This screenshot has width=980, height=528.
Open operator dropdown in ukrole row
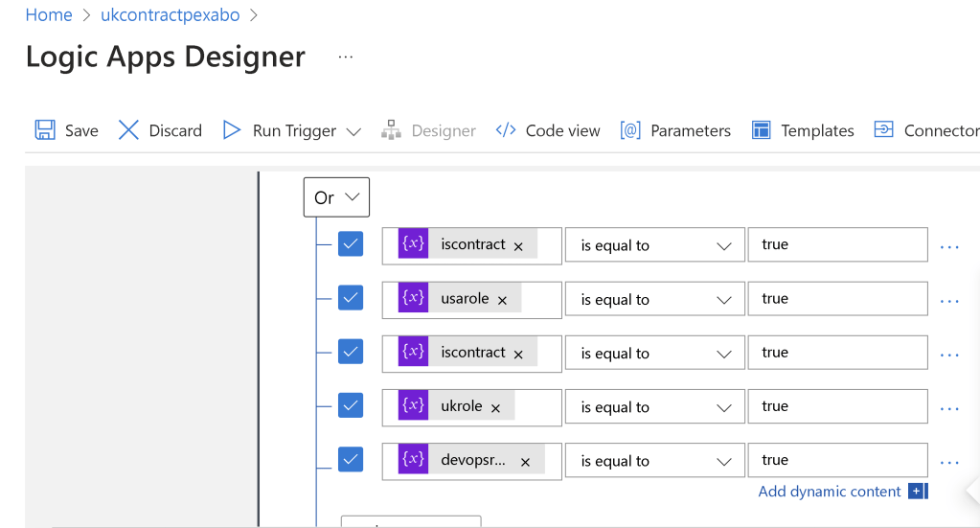(655, 406)
